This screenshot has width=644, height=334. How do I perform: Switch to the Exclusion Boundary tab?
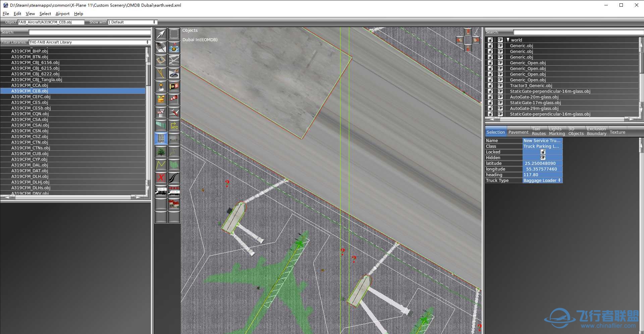pos(596,131)
